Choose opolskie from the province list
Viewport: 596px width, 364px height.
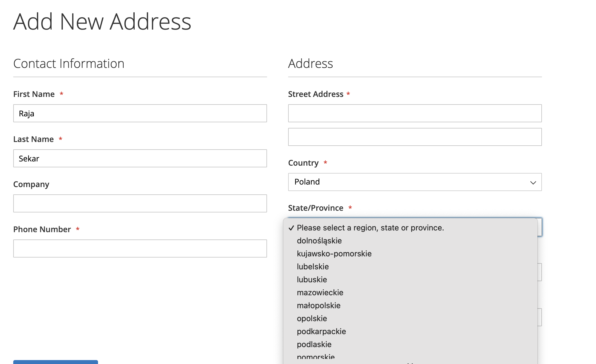[312, 318]
